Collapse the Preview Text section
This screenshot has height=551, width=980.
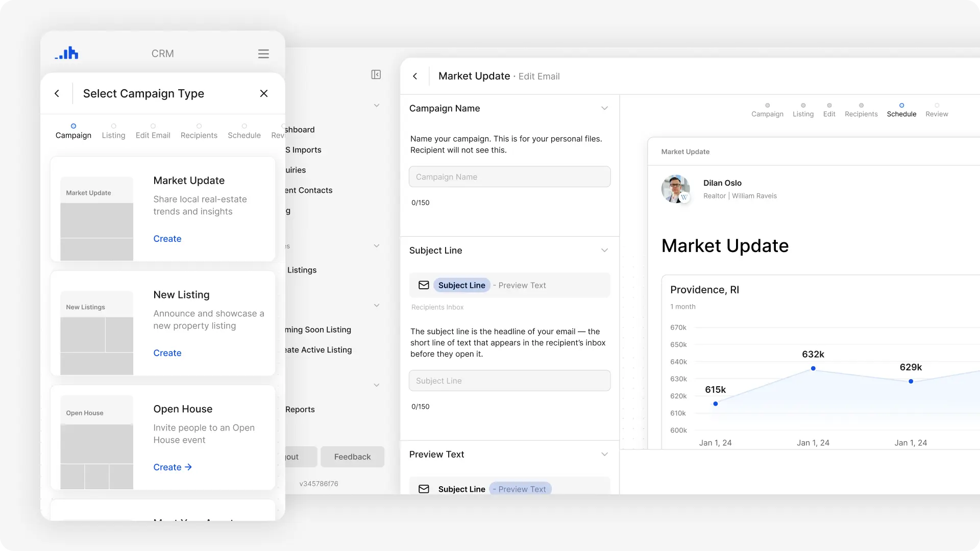coord(604,454)
